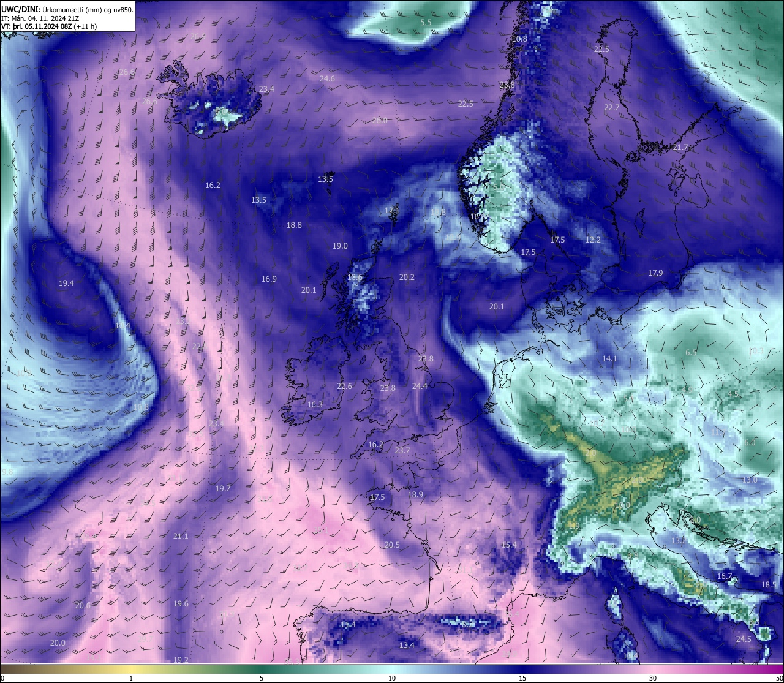Click the 19.0 value on the map
This screenshot has width=784, height=683.
[340, 246]
